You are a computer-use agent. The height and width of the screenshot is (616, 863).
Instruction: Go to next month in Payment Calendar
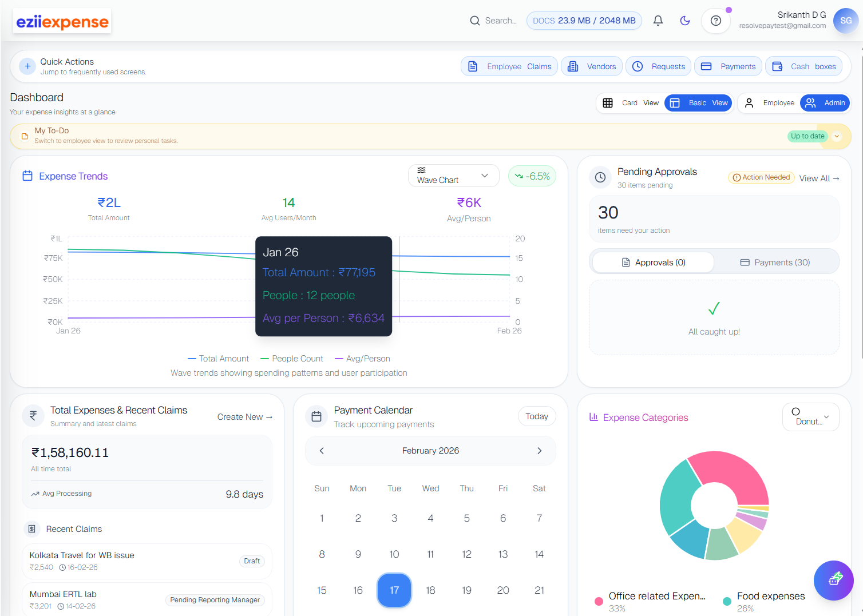click(x=539, y=451)
